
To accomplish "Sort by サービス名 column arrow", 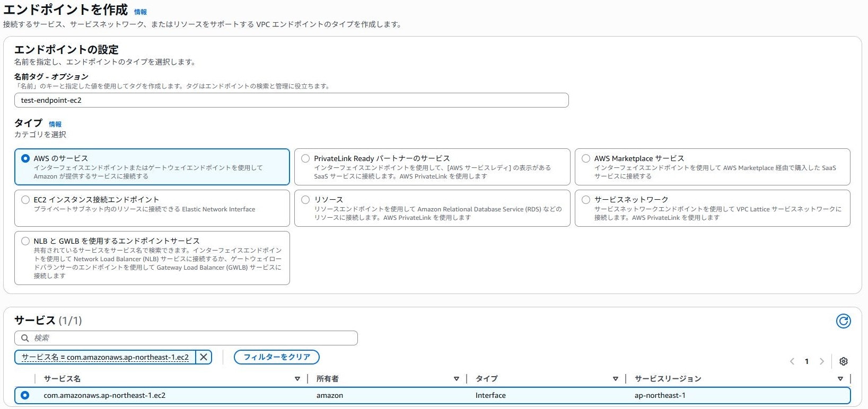I will 297,379.
